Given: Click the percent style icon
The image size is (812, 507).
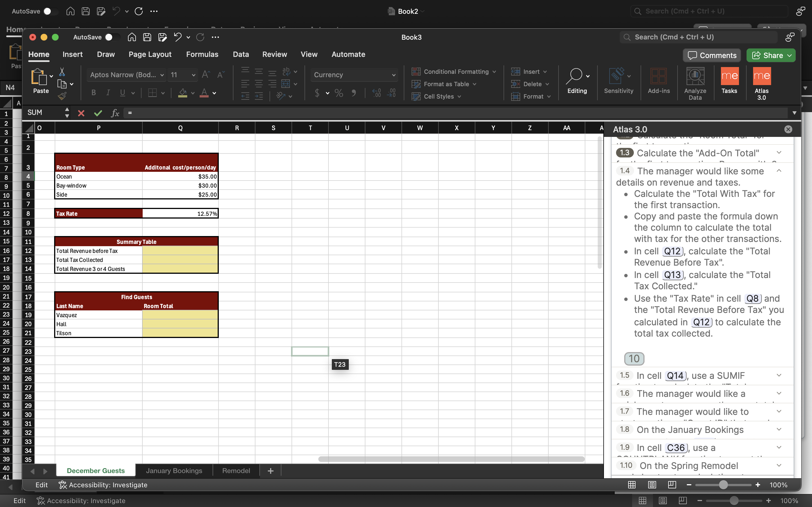Looking at the screenshot, I should (339, 93).
